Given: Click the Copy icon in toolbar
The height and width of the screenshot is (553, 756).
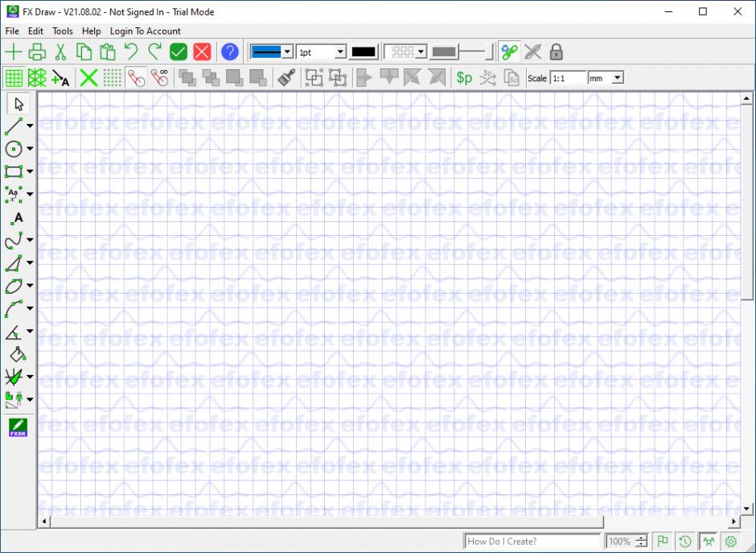Looking at the screenshot, I should pos(84,52).
